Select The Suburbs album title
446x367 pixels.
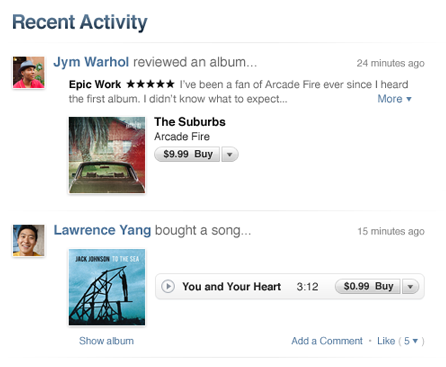pos(190,122)
